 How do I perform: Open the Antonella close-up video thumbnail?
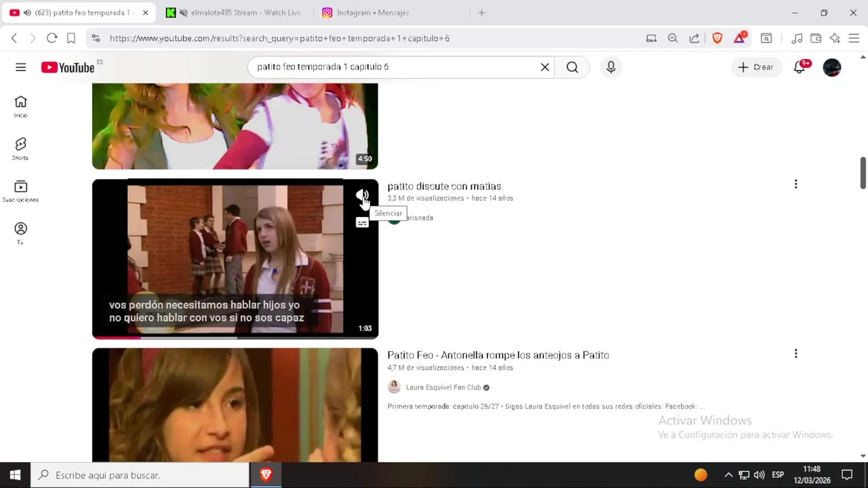(x=235, y=405)
